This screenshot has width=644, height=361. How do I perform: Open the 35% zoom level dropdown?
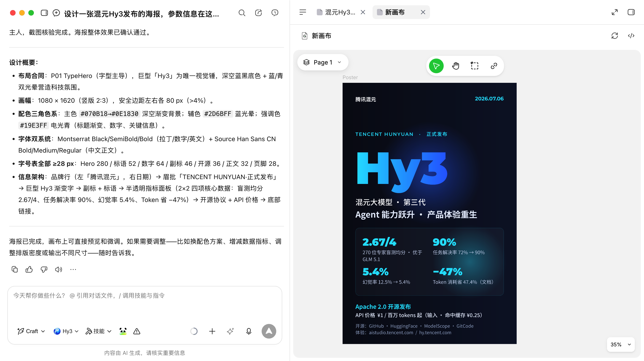click(620, 345)
